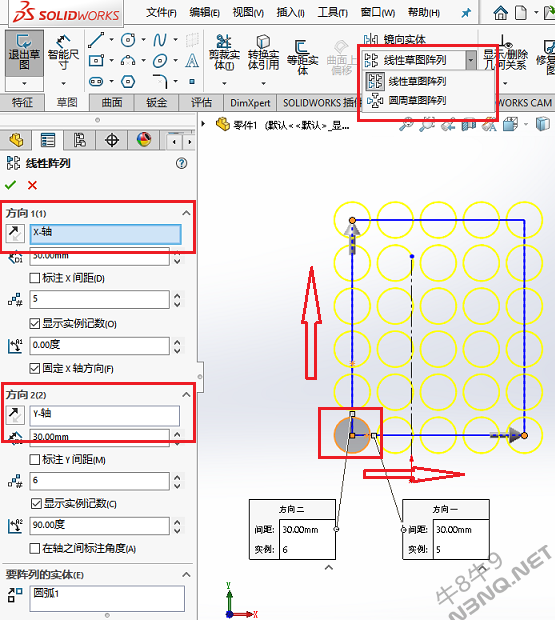Collapse the 方向 1 section
This screenshot has height=620, width=555.
(x=186, y=213)
